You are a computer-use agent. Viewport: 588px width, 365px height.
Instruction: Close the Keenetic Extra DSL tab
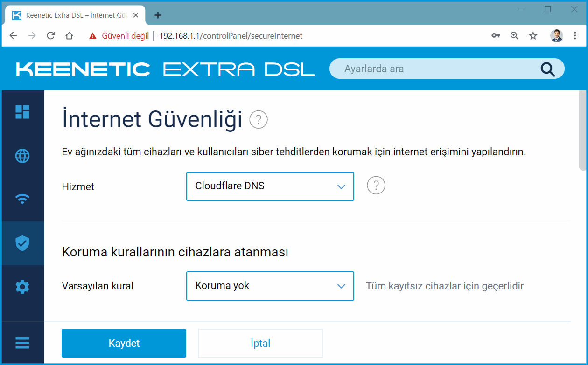pos(136,15)
